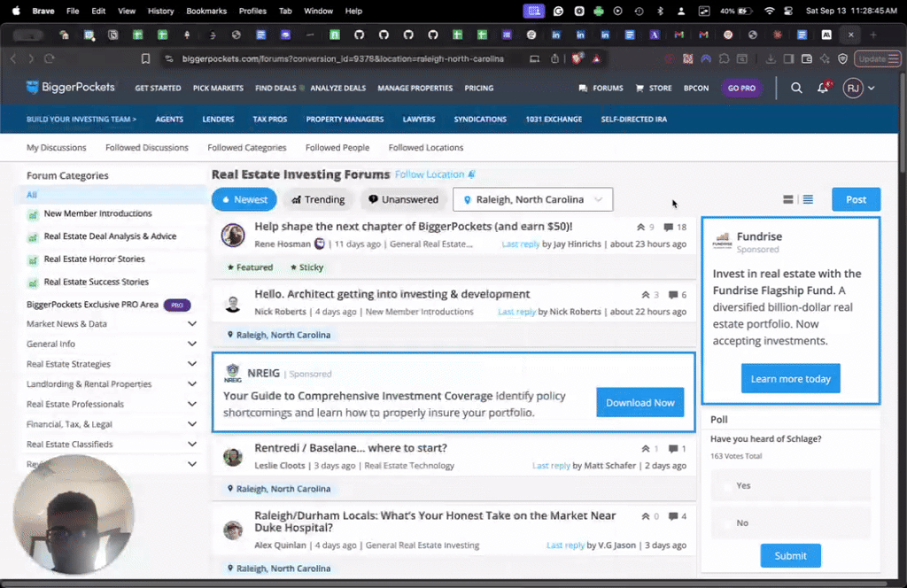This screenshot has height=588, width=907.
Task: Click the share icon in address bar
Action: pyautogui.click(x=554, y=58)
